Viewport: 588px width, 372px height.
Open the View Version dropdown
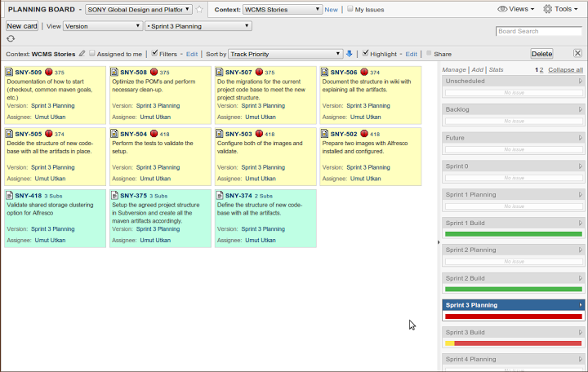(103, 26)
